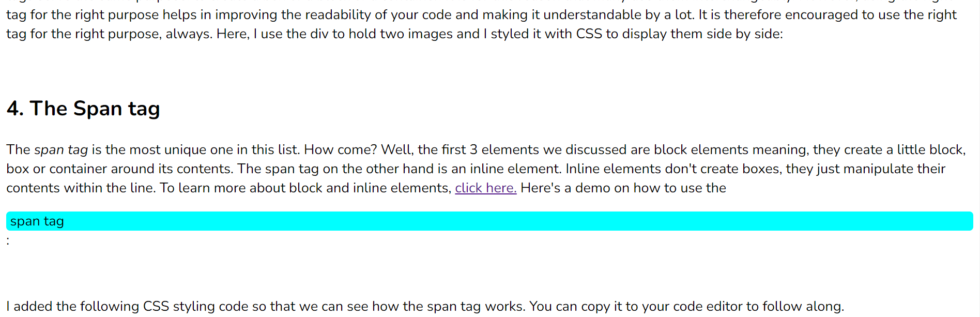980x317 pixels.
Task: Click the italic "span tag" text in paragraph
Action: (x=61, y=150)
